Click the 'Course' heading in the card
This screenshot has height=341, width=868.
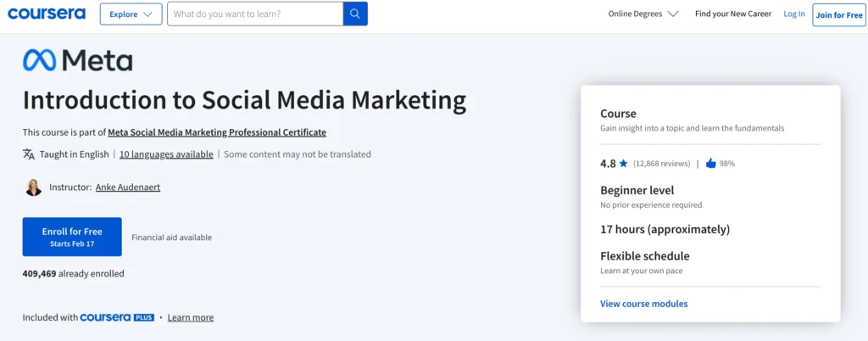pyautogui.click(x=618, y=114)
